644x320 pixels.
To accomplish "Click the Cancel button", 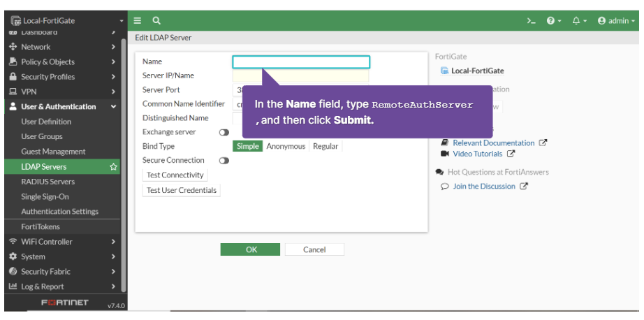I will [x=314, y=249].
